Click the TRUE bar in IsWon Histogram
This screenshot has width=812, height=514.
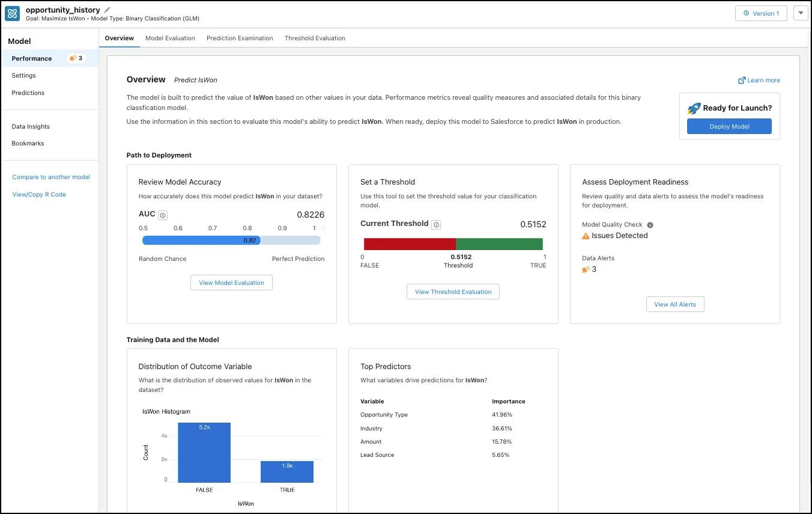click(287, 472)
